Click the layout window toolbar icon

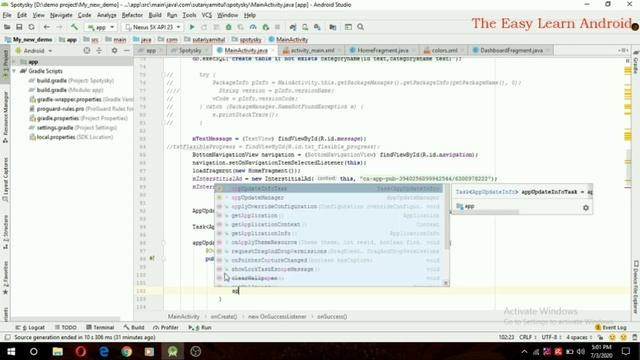pos(348,27)
